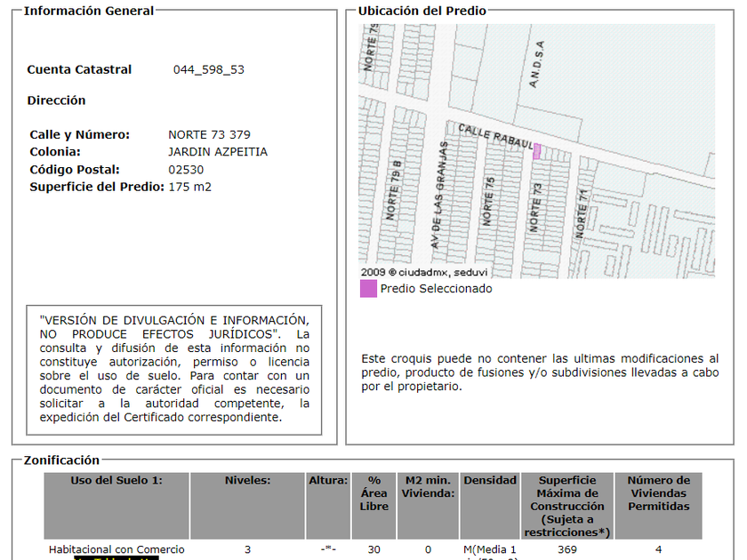Click the % Área Libre column header
This screenshot has width=747, height=560.
point(374,505)
